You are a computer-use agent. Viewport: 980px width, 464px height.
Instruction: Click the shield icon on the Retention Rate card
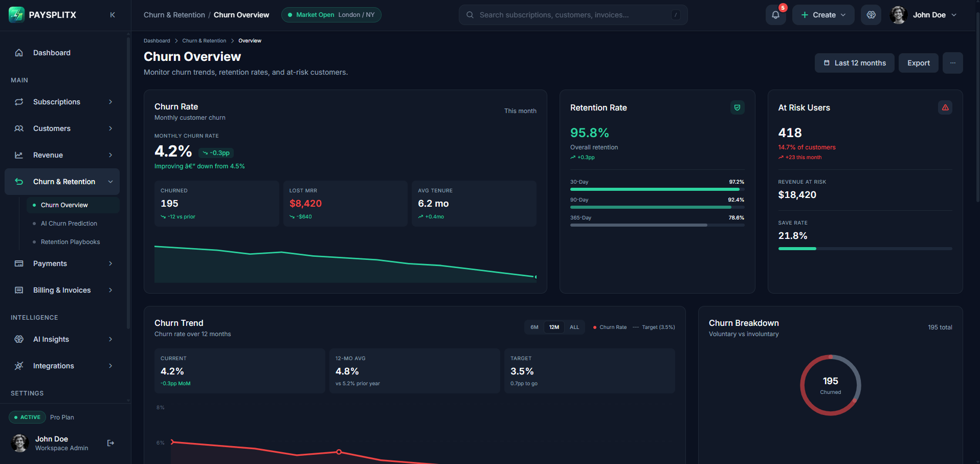737,107
